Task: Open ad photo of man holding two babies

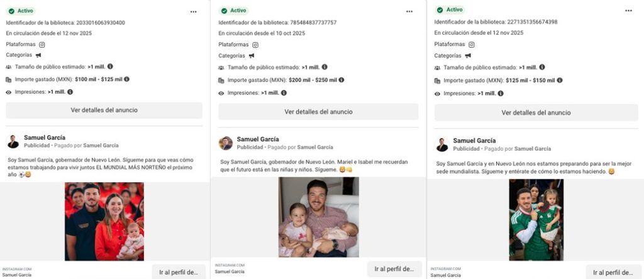Action: pyautogui.click(x=318, y=217)
